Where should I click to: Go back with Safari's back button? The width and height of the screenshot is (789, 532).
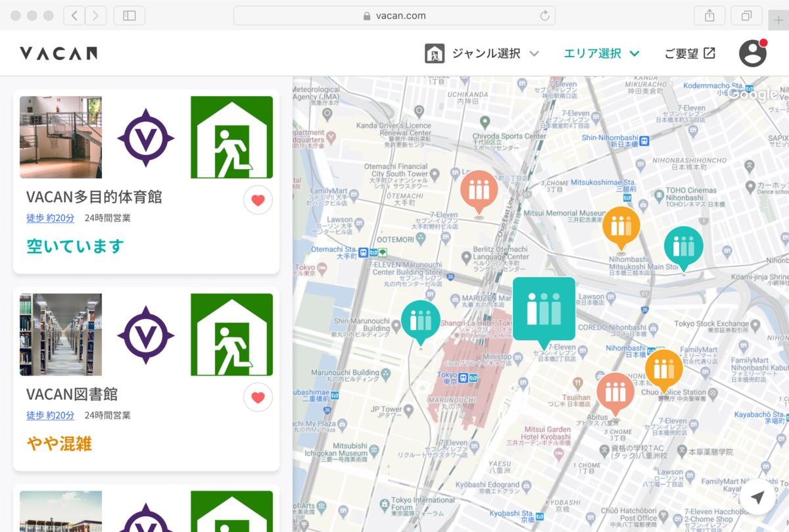click(x=74, y=16)
